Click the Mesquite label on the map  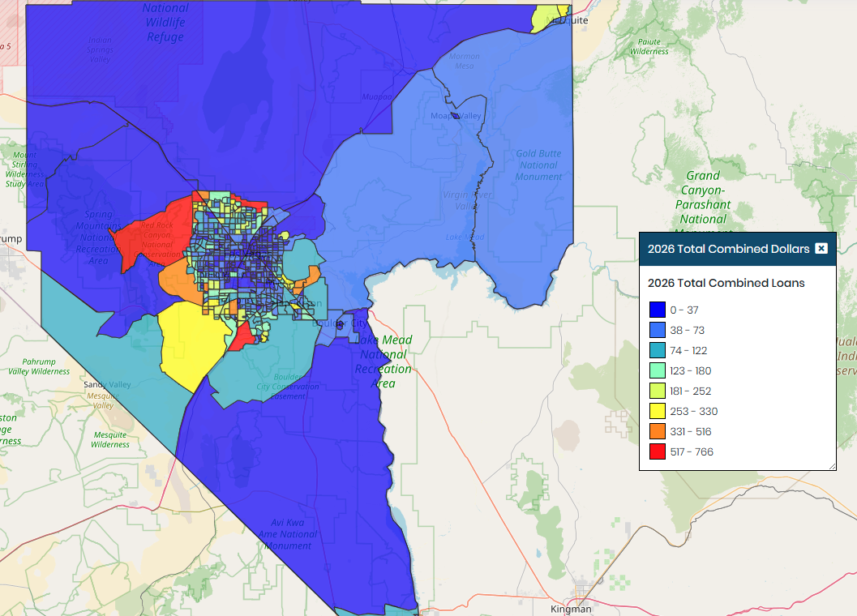568,20
